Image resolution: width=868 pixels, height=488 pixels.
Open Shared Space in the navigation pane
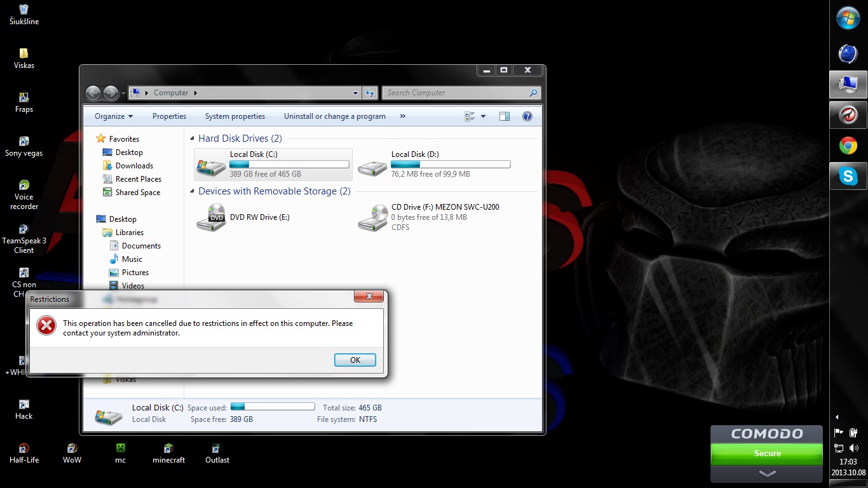[x=137, y=193]
